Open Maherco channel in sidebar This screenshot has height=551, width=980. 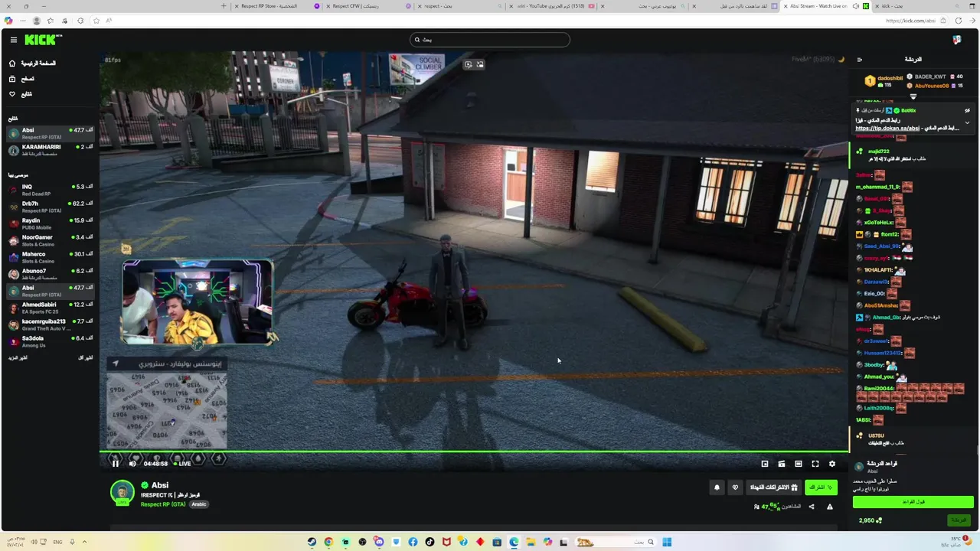(x=50, y=257)
